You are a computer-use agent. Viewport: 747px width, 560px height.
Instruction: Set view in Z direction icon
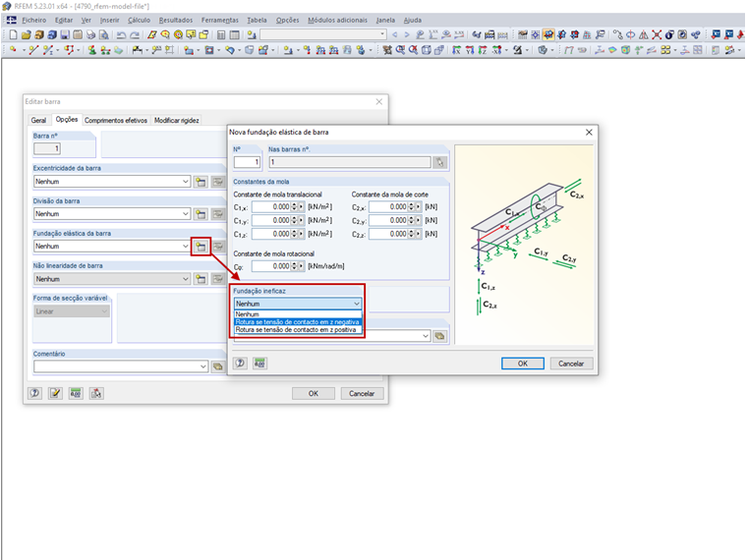point(483,49)
